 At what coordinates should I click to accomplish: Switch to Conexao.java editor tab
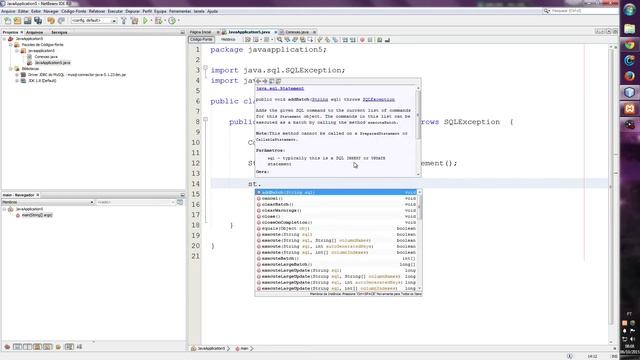[297, 32]
